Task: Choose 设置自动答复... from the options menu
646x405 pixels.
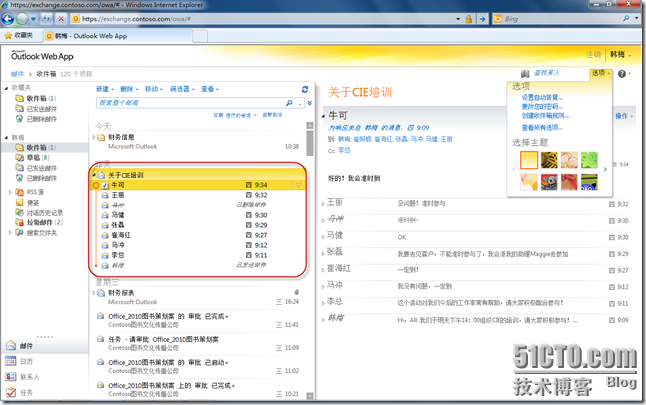Action: [x=542, y=98]
